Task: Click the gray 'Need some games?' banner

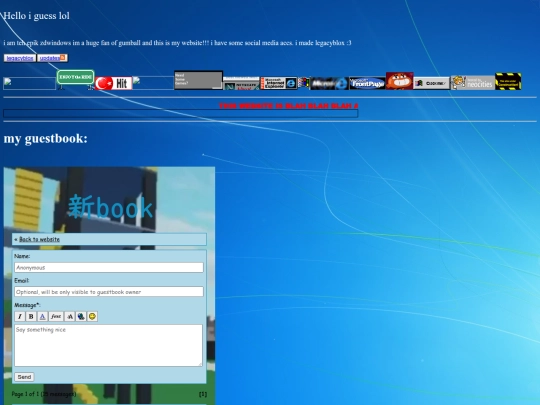Action: coord(198,80)
